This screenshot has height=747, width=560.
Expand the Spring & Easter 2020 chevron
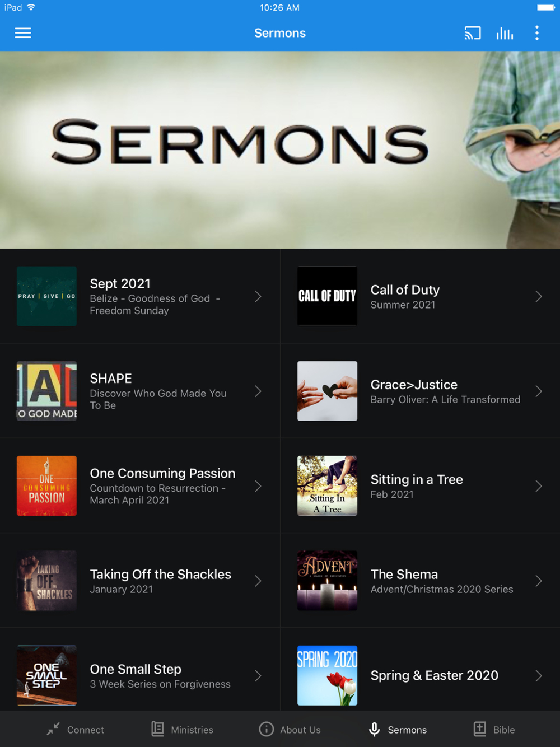tap(539, 676)
